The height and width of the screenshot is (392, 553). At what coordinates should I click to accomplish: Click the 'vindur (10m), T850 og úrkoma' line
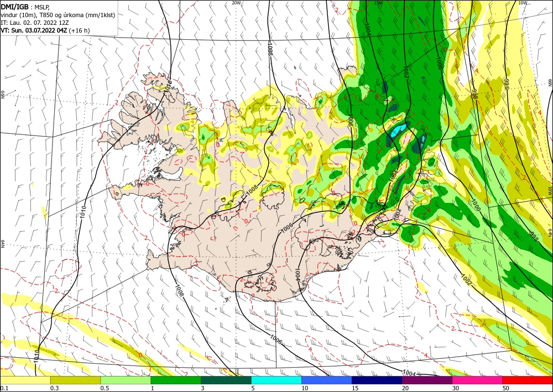(x=58, y=15)
